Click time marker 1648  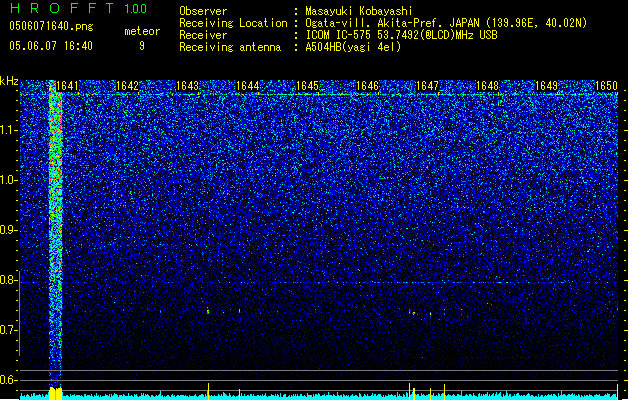click(x=487, y=86)
